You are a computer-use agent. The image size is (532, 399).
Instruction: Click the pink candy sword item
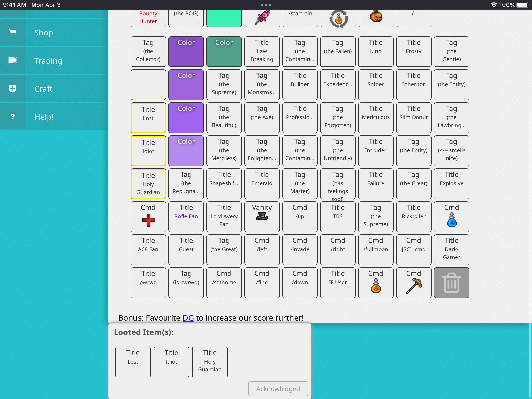tap(262, 17)
